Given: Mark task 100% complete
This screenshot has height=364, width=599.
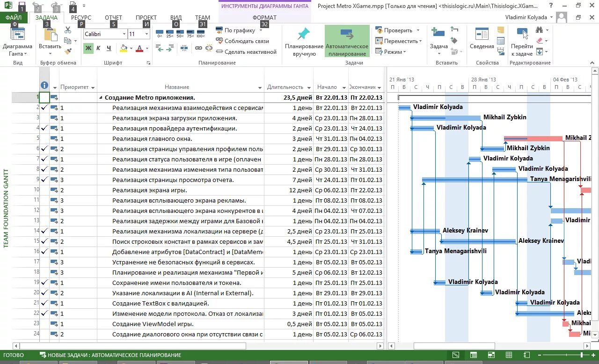Looking at the screenshot, I should coord(201,33).
